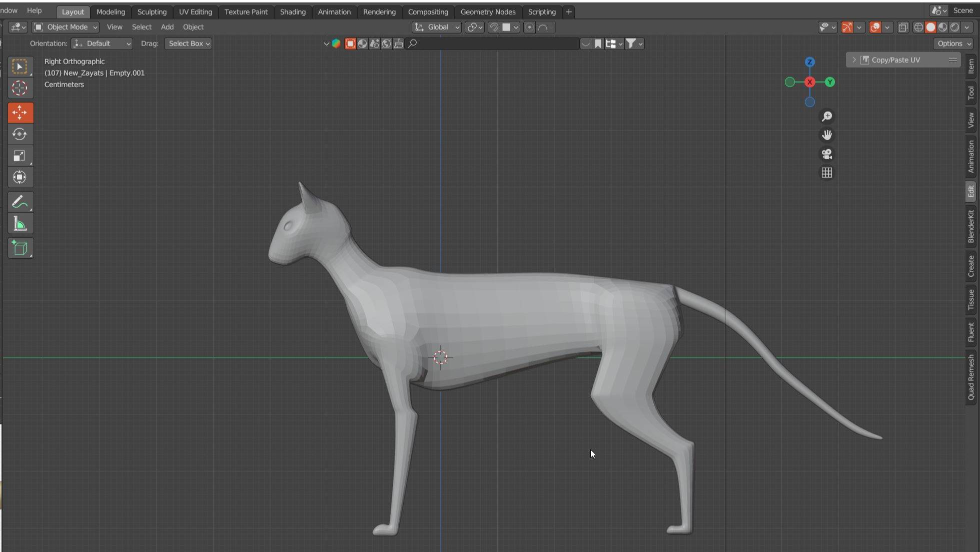Open the Select menu

[x=142, y=27]
